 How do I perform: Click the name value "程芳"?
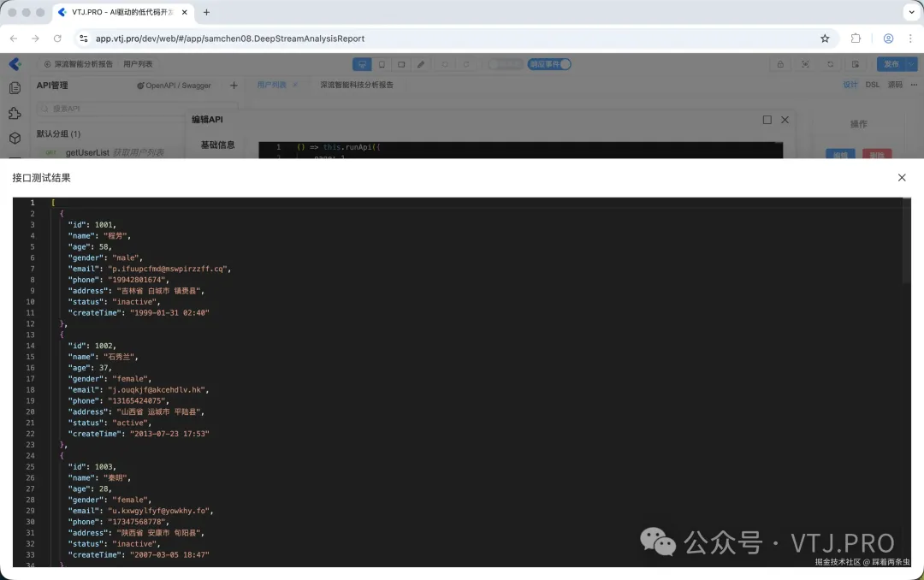(115, 236)
